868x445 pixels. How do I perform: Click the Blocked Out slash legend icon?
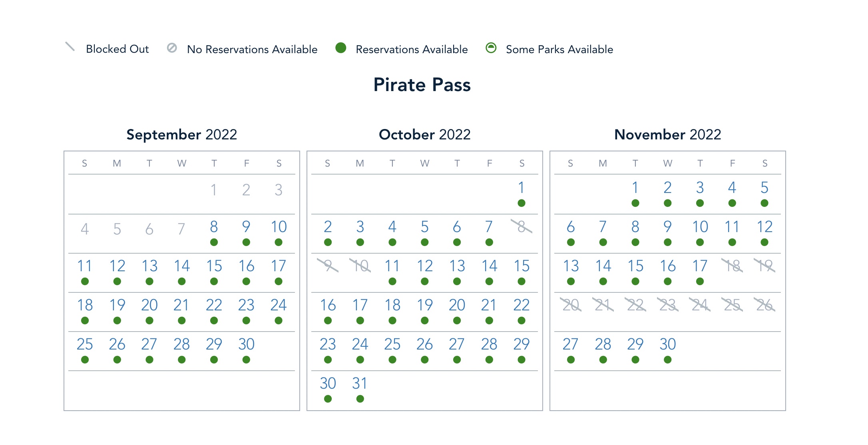(70, 47)
